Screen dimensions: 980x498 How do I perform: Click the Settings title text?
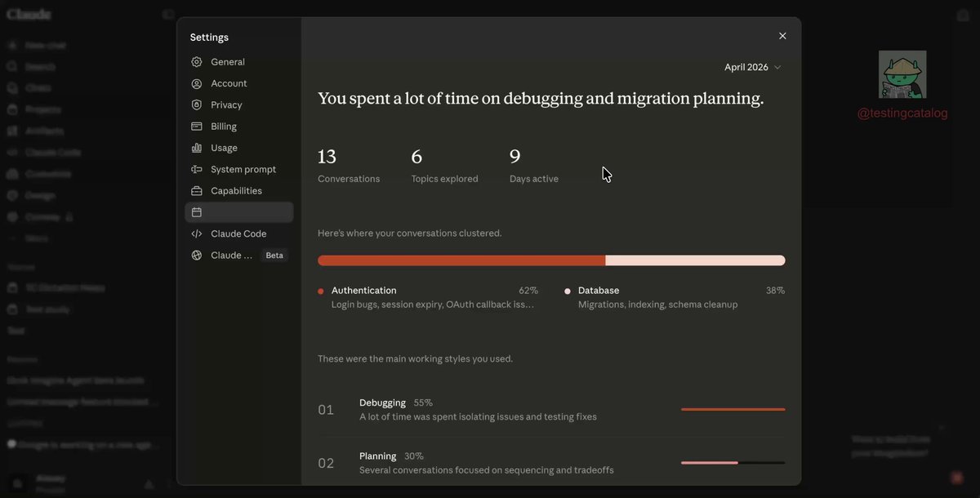point(209,37)
